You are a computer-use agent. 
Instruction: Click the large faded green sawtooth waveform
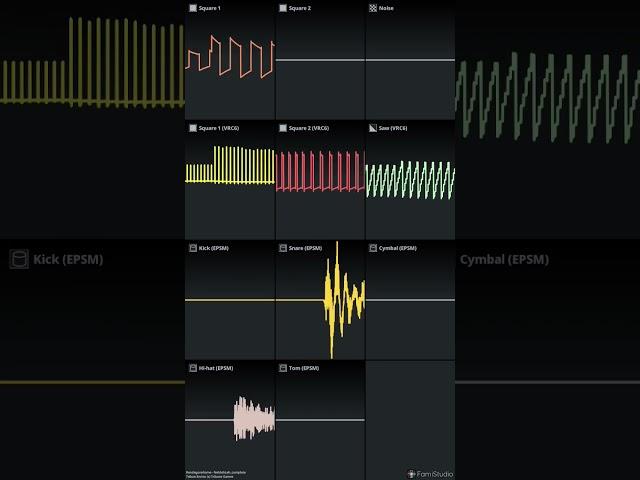coord(547,98)
